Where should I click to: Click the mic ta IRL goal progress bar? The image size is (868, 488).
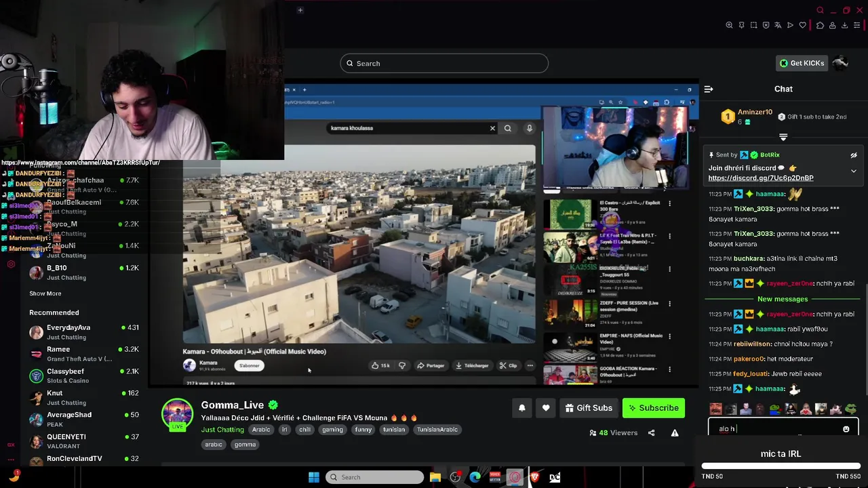pyautogui.click(x=781, y=466)
